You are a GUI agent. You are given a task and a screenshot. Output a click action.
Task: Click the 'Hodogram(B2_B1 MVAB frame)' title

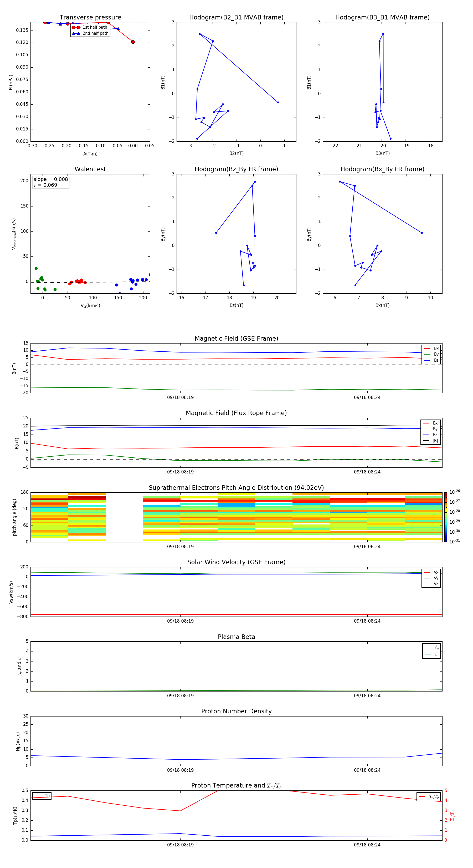coord(236,17)
